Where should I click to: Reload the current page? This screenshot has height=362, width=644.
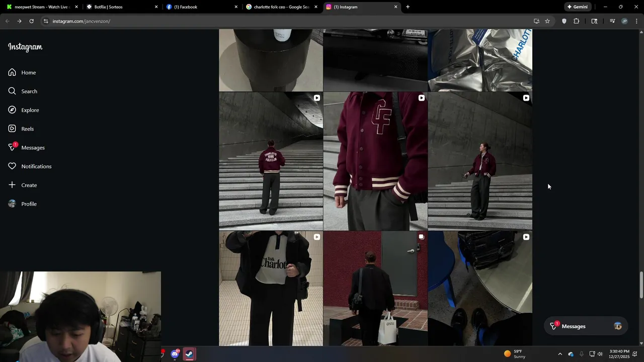[31, 21]
